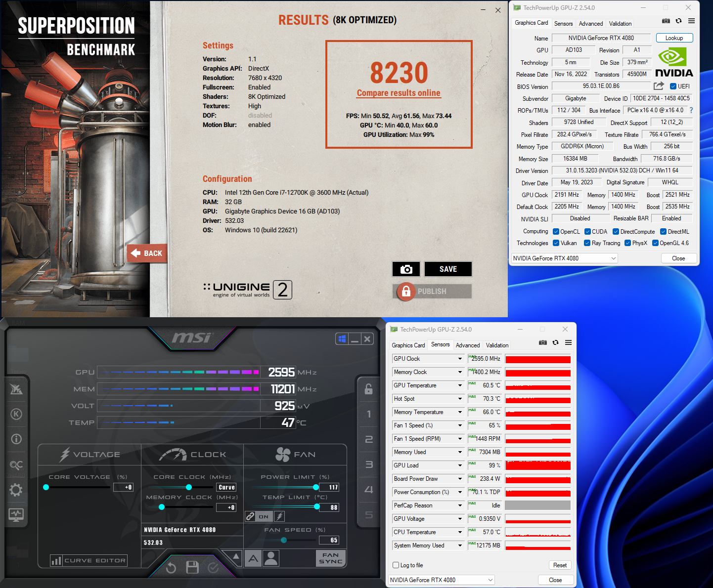Select Afterburner profile slot 3

pos(369,464)
